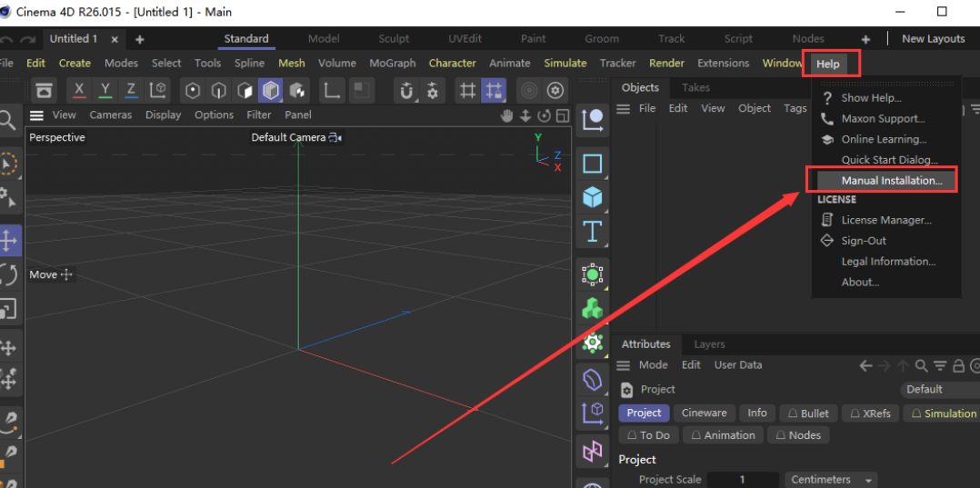Open the MoGraph menu

[392, 63]
